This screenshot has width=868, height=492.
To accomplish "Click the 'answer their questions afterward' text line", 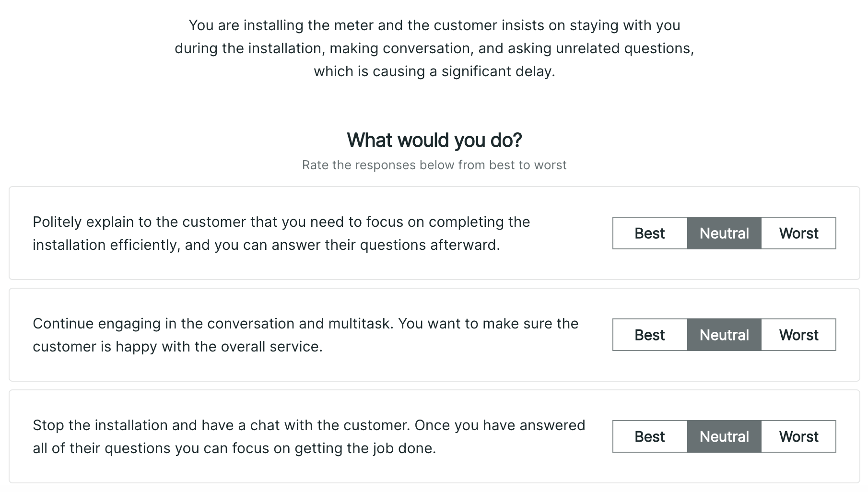I will (266, 245).
